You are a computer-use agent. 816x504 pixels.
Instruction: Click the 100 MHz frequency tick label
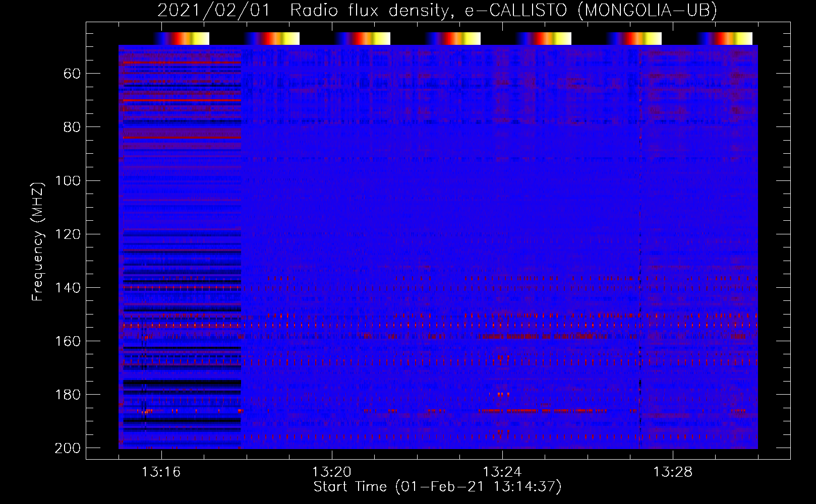68,181
